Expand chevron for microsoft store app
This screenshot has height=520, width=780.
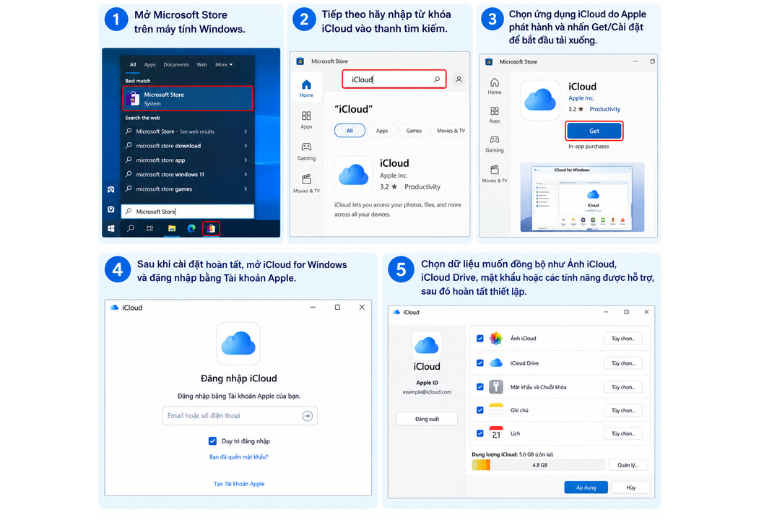click(246, 160)
